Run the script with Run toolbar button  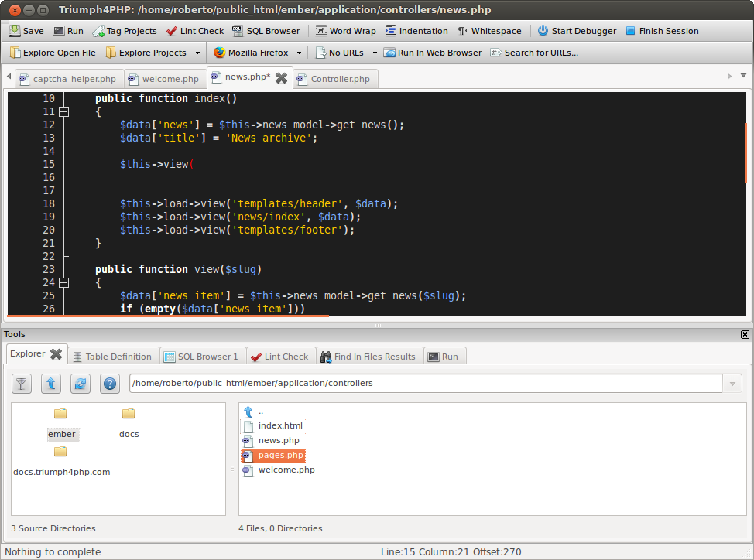point(68,31)
